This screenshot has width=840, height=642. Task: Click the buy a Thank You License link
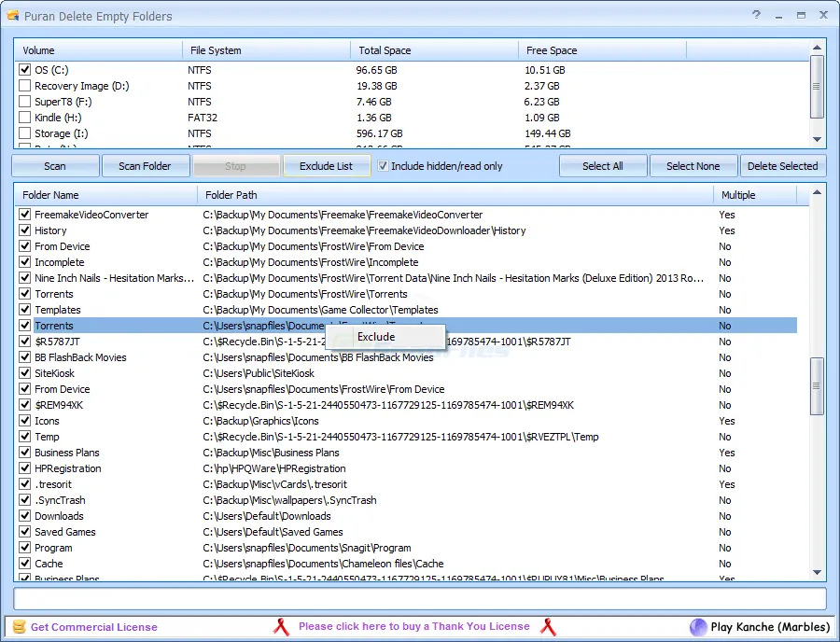click(x=414, y=626)
